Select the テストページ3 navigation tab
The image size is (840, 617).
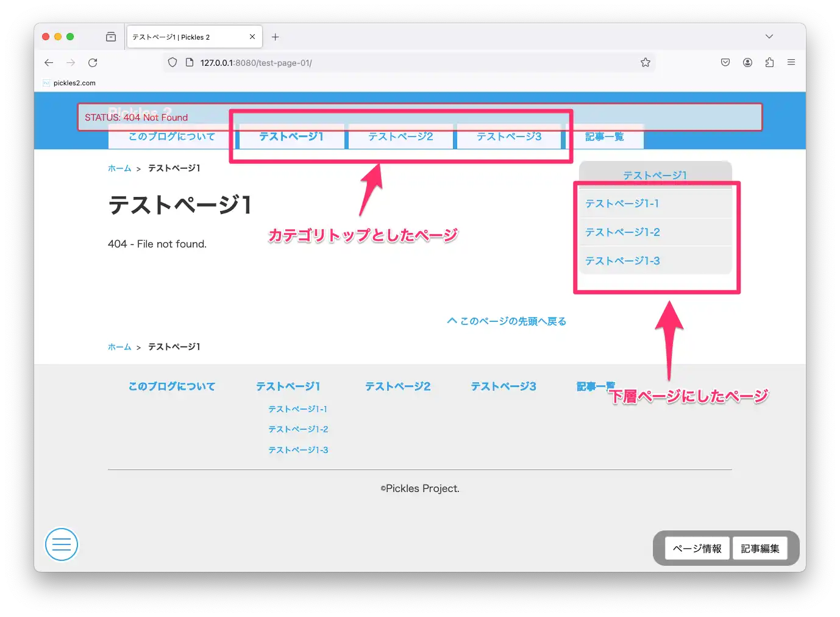[x=509, y=137]
